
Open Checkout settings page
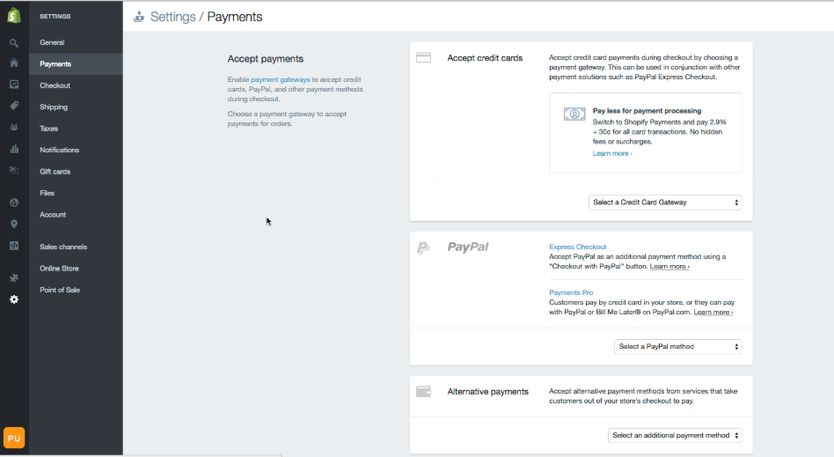click(x=55, y=85)
